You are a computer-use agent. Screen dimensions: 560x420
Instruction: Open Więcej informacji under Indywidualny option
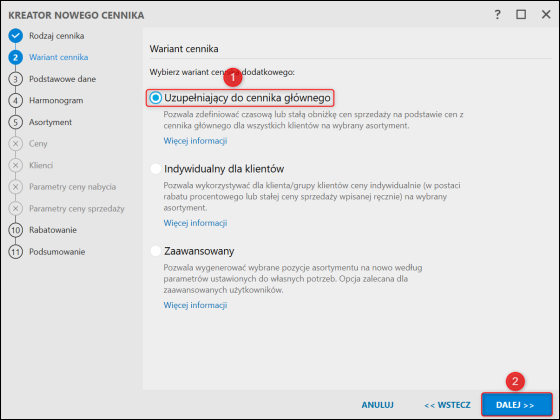(x=195, y=223)
